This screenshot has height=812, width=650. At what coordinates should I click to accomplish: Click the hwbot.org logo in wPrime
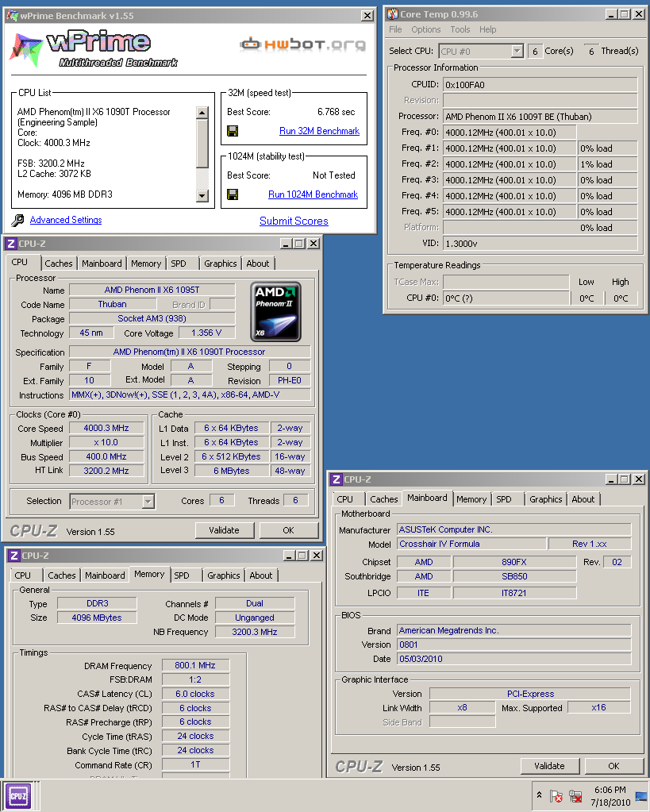pos(302,44)
